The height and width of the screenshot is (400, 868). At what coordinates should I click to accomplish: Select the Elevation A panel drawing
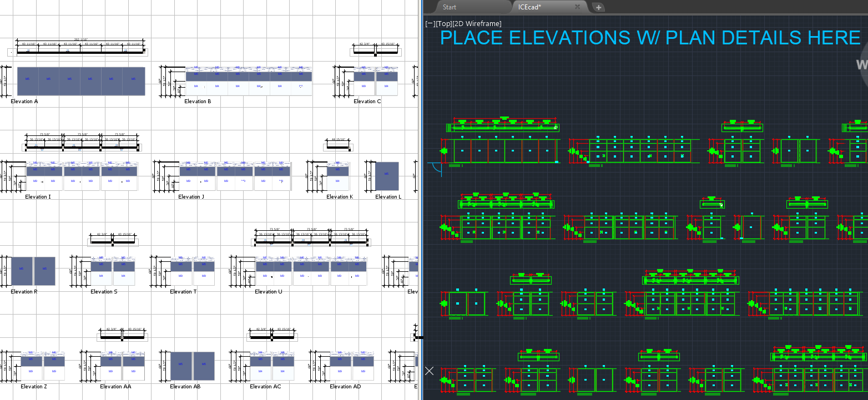coord(81,81)
